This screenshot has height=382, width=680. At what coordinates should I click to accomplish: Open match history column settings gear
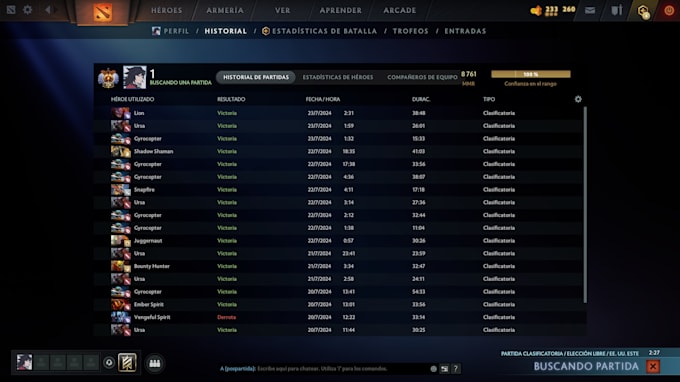point(578,99)
